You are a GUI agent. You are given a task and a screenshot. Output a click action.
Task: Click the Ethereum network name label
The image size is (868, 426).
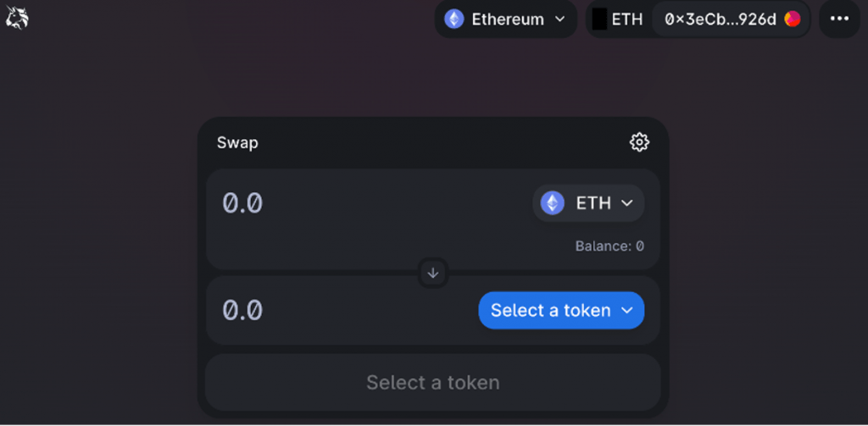(x=508, y=19)
